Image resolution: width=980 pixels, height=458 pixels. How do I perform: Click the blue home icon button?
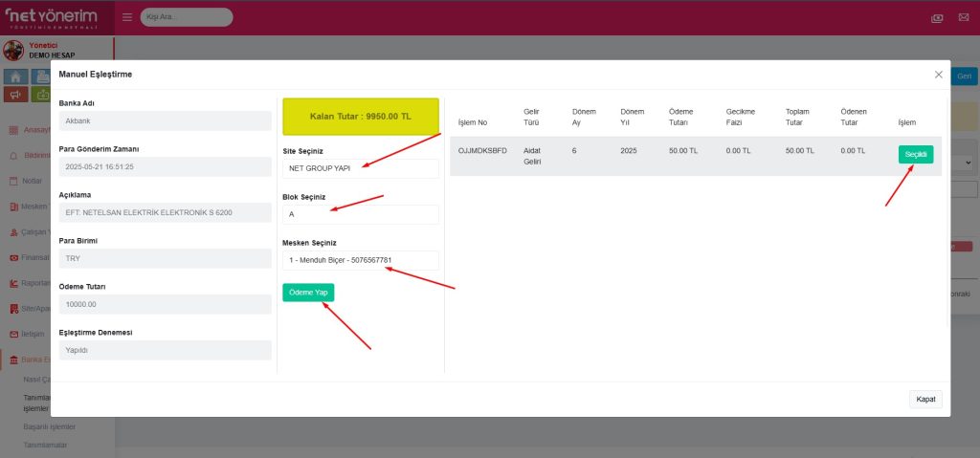tap(14, 76)
